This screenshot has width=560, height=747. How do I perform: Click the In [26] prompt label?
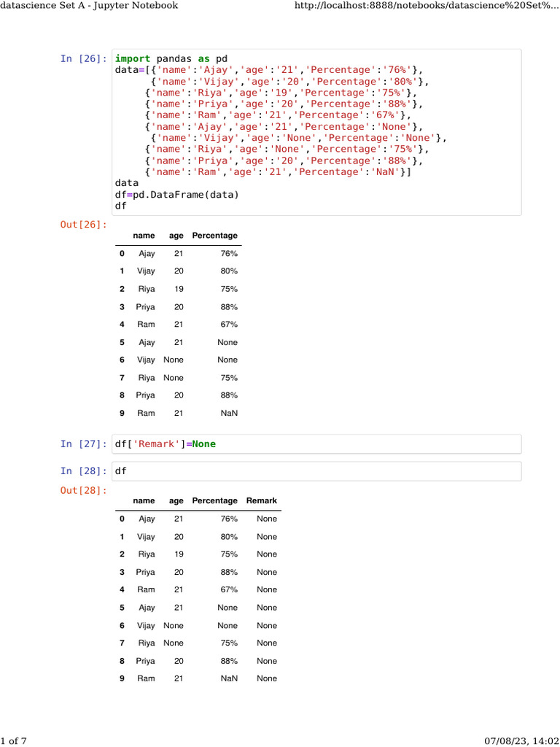(84, 58)
